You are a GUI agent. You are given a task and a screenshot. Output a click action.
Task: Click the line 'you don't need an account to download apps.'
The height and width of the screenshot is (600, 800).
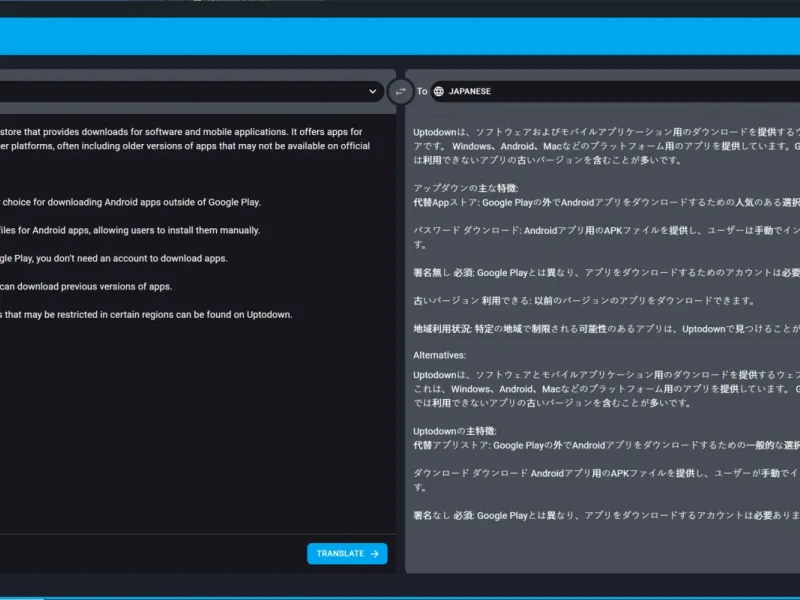(114, 258)
